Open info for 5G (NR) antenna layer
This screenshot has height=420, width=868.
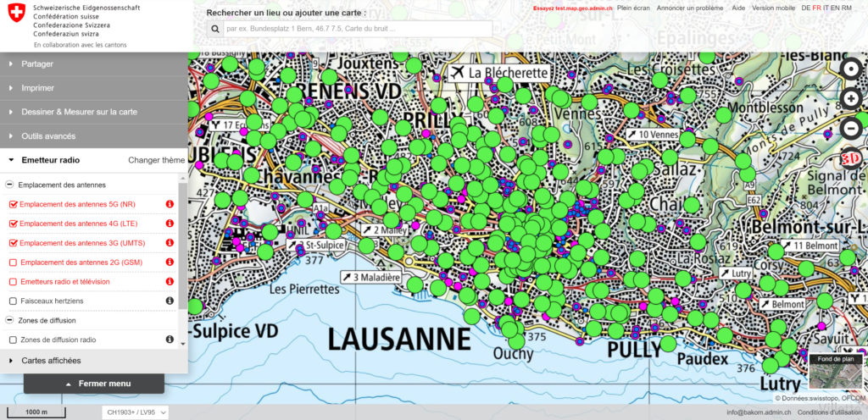pyautogui.click(x=170, y=204)
